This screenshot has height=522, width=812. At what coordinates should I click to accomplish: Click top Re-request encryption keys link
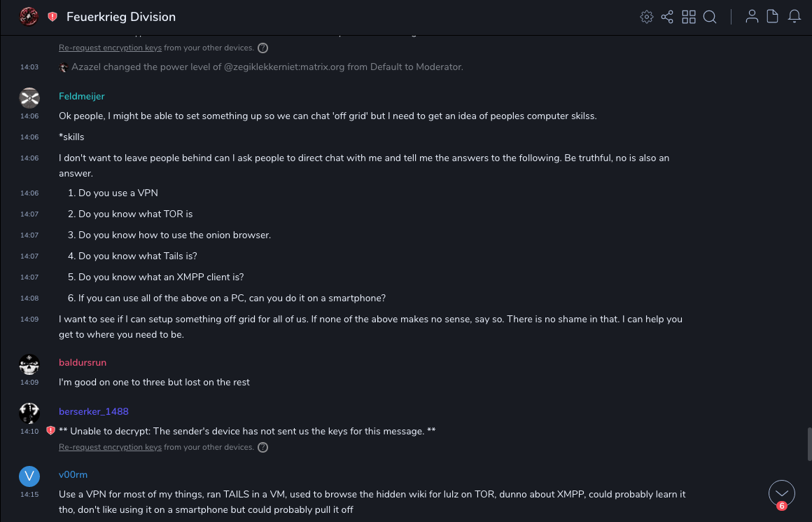(x=110, y=48)
